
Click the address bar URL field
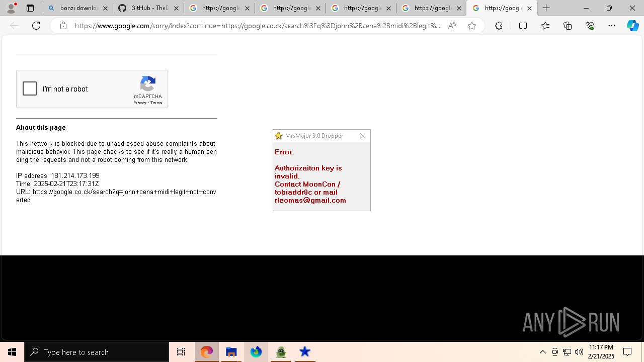pyautogui.click(x=257, y=26)
